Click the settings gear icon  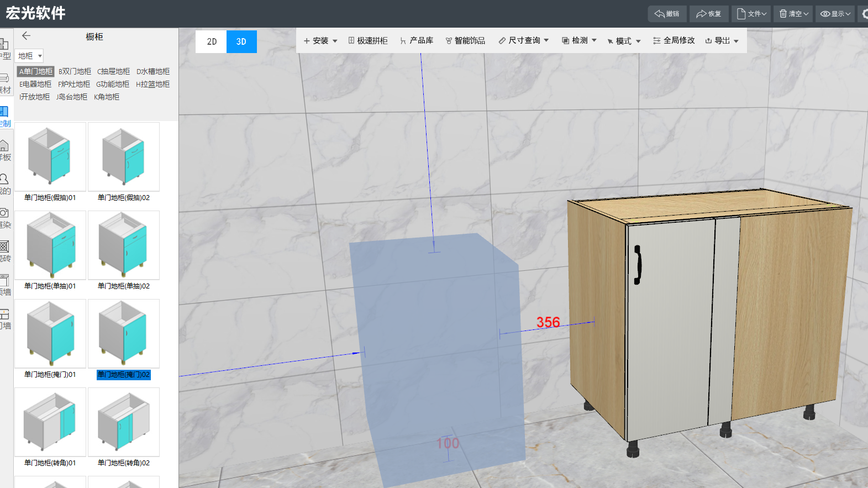pos(864,14)
